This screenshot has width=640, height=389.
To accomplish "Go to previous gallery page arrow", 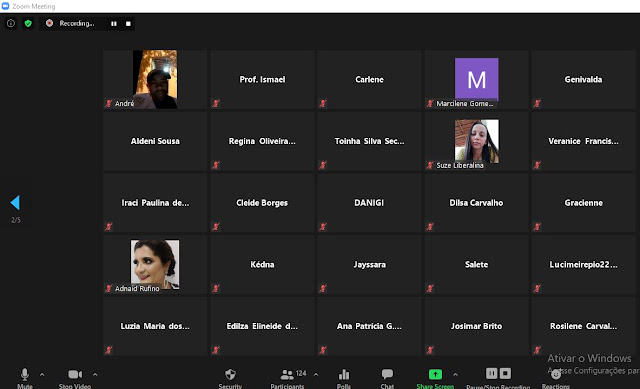I will point(15,202).
